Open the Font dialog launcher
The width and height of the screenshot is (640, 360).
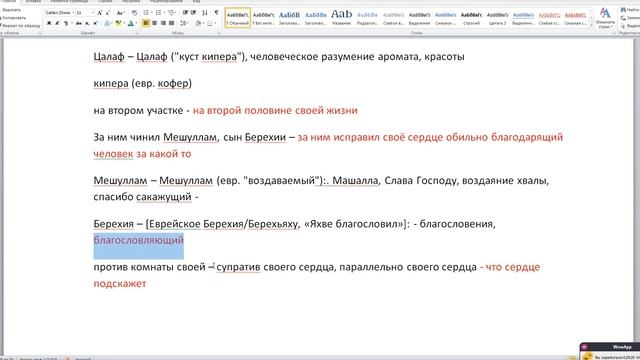(x=137, y=33)
